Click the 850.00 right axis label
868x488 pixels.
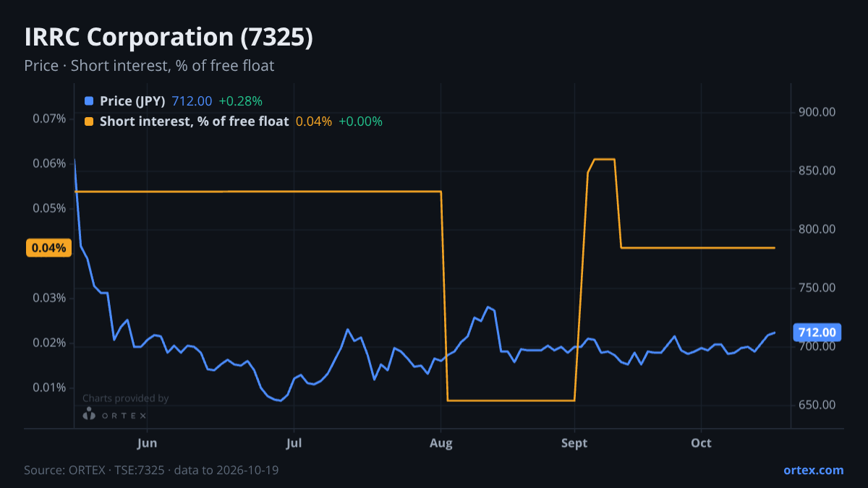(817, 171)
